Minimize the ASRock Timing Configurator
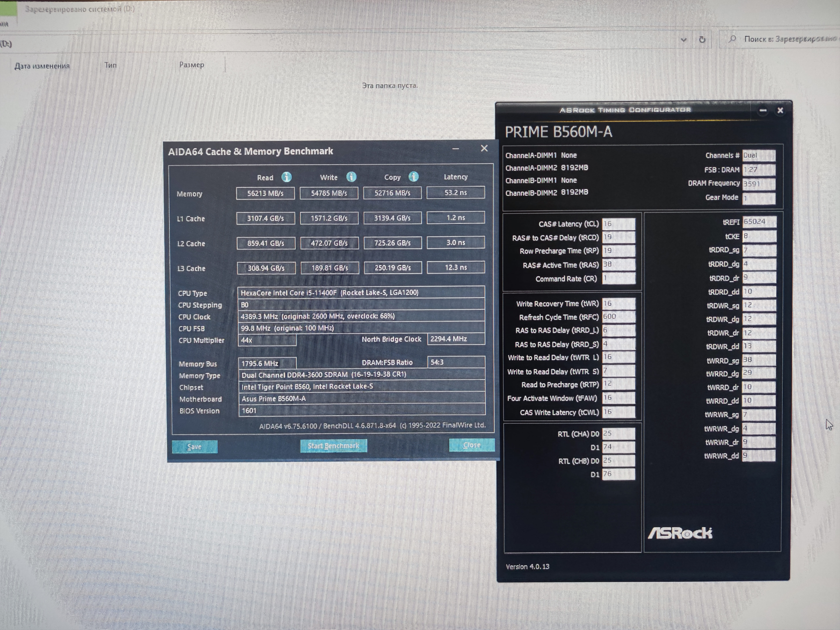The height and width of the screenshot is (630, 840). pos(763,111)
